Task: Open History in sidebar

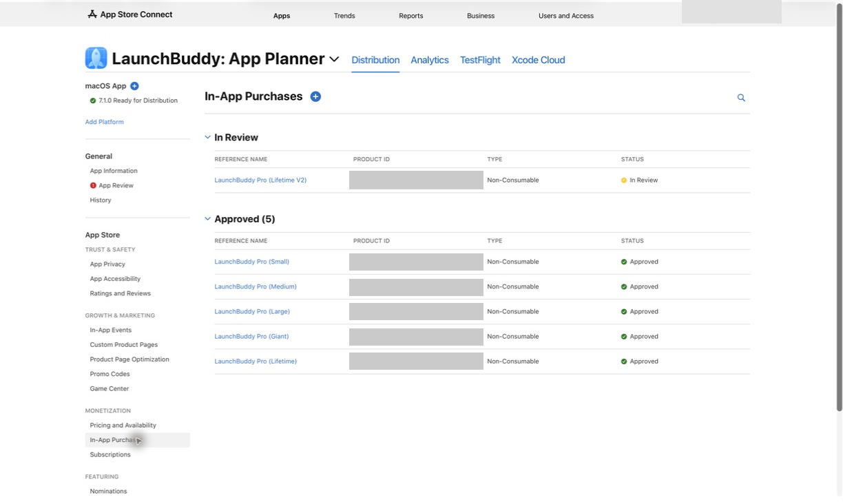Action: tap(101, 200)
